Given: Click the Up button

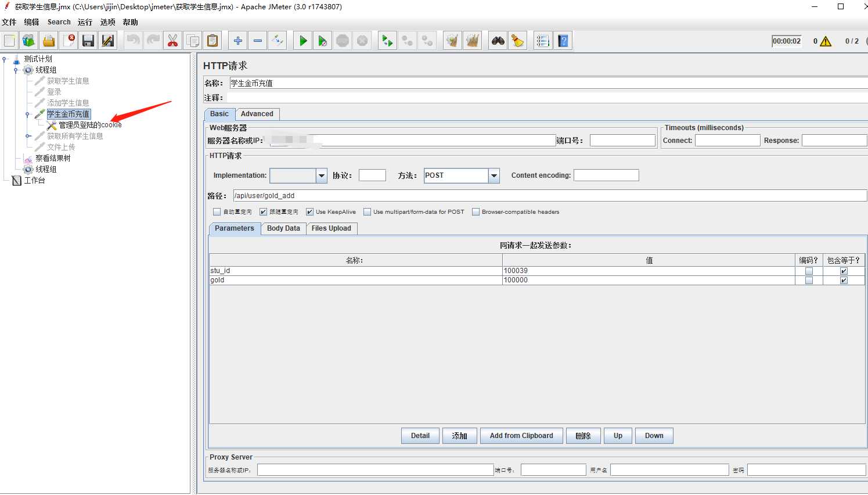Looking at the screenshot, I should [618, 436].
